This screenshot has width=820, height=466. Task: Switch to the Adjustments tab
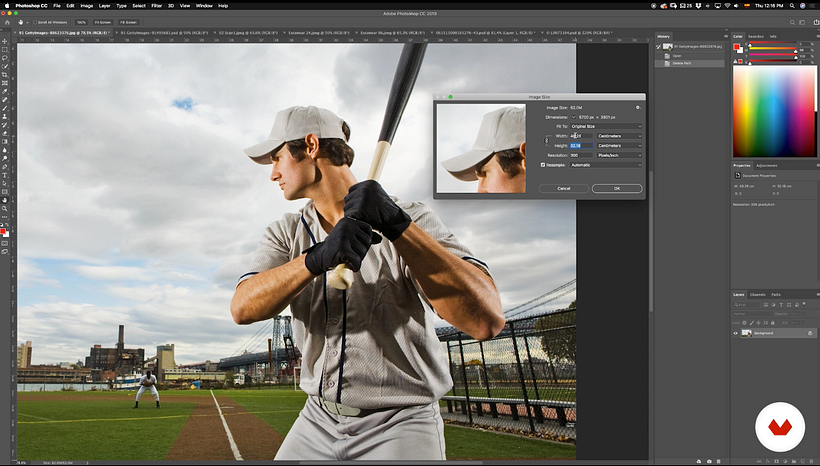pyautogui.click(x=766, y=165)
